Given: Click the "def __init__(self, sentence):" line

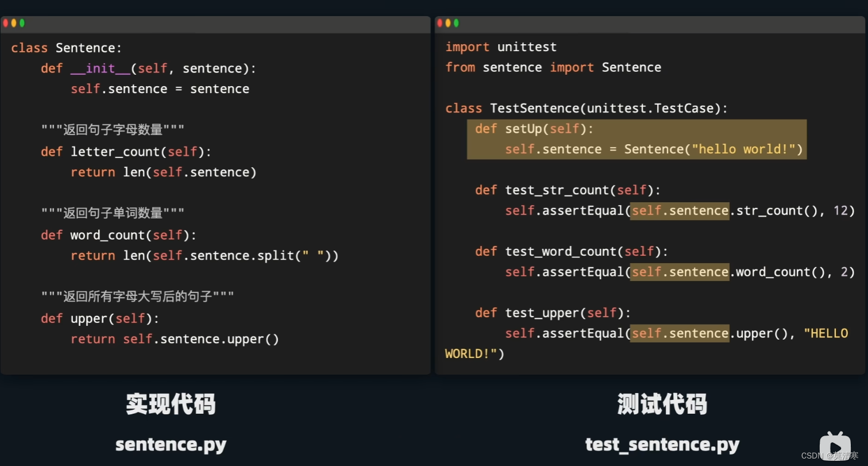Looking at the screenshot, I should tap(148, 68).
